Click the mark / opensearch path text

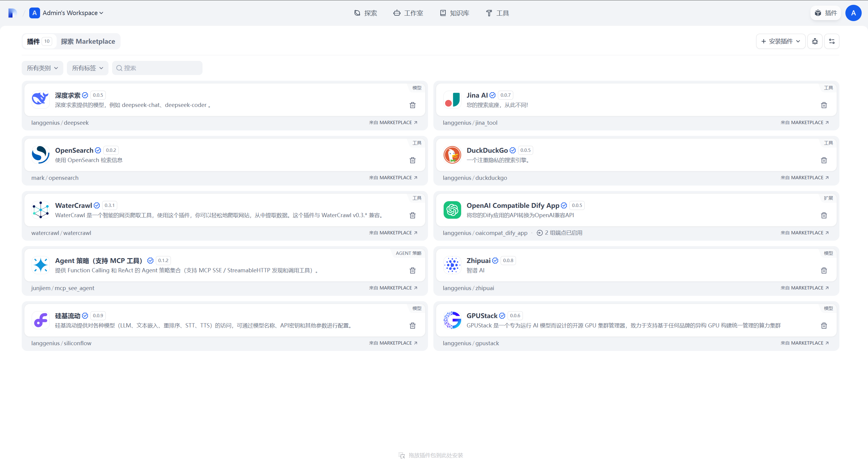pos(55,178)
